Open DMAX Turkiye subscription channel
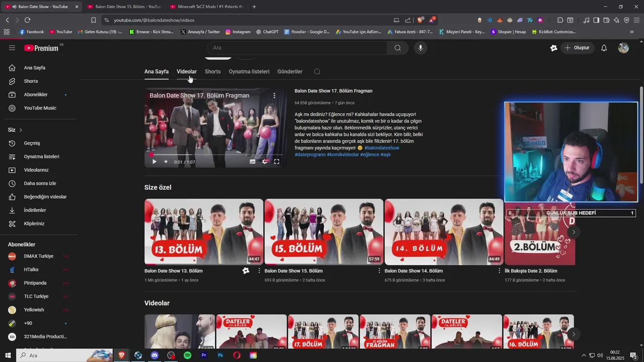The width and height of the screenshot is (644, 362). click(38, 256)
